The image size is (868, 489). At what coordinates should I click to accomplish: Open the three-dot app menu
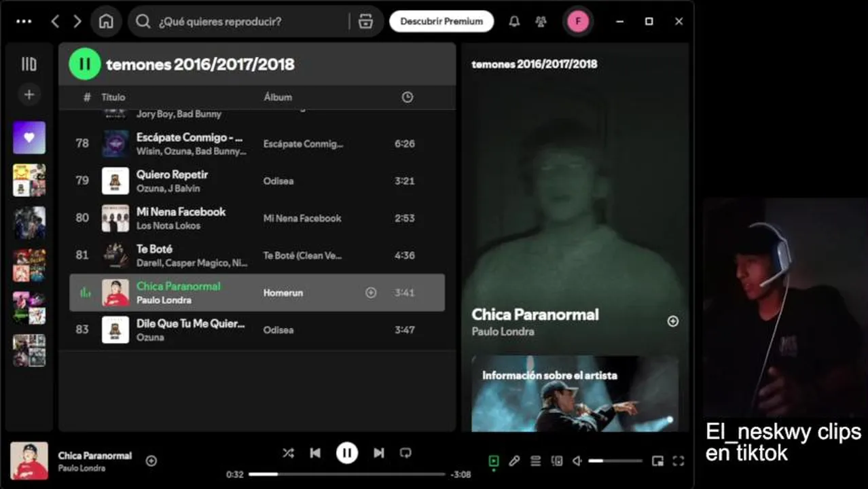pyautogui.click(x=24, y=21)
